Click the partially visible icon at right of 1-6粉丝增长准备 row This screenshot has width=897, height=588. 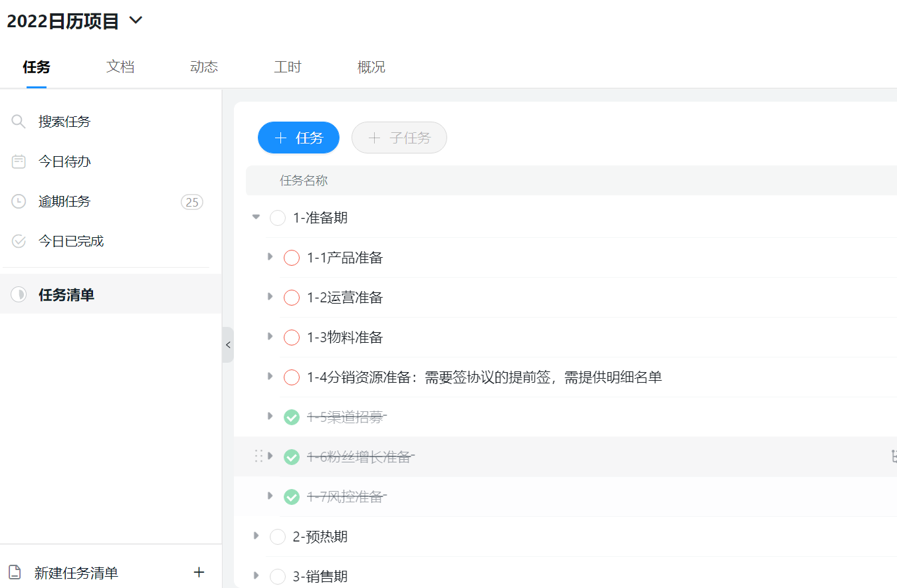[x=894, y=456]
